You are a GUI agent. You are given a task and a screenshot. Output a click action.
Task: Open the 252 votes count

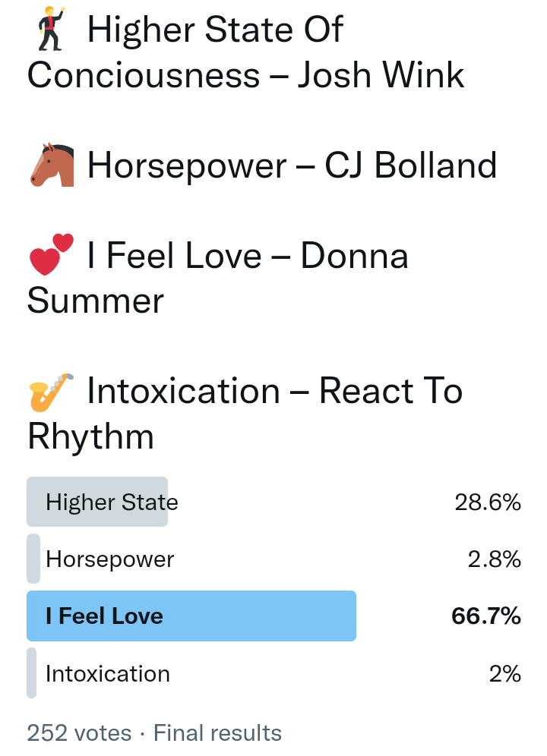tap(79, 732)
